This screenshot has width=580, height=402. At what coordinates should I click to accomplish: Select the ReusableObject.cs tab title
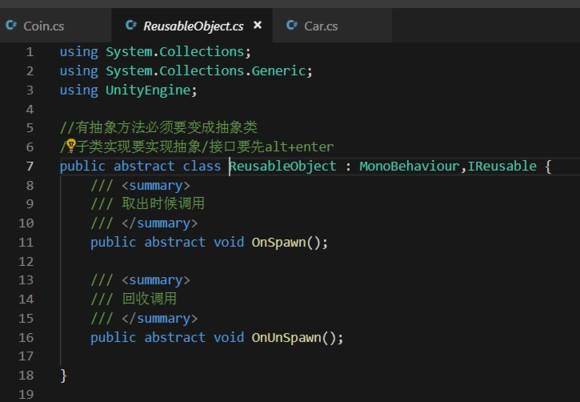[x=193, y=26]
